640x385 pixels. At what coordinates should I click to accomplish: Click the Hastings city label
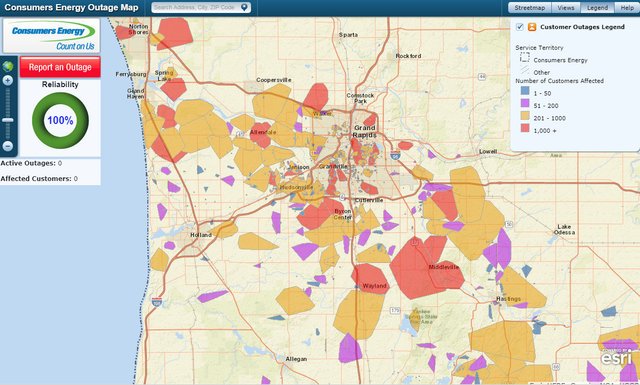coord(508,299)
